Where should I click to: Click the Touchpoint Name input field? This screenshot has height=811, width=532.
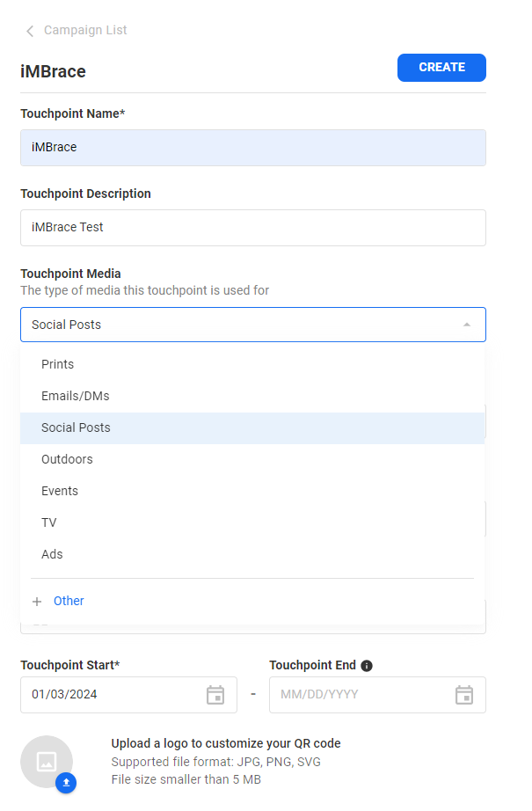click(253, 148)
